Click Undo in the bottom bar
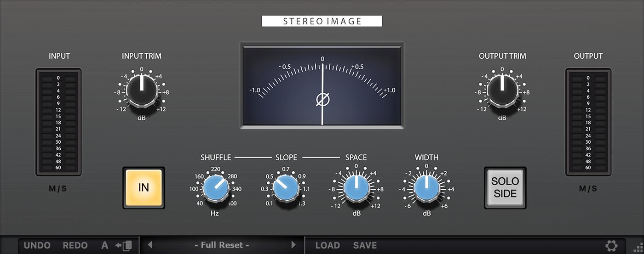Image resolution: width=644 pixels, height=254 pixels. [x=37, y=246]
